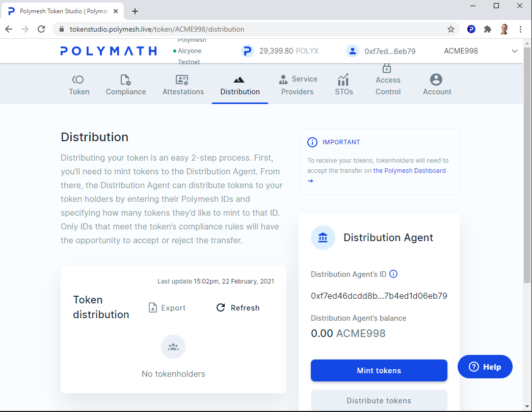The image size is (532, 412).
Task: Export the token distribution list
Action: [x=167, y=308]
